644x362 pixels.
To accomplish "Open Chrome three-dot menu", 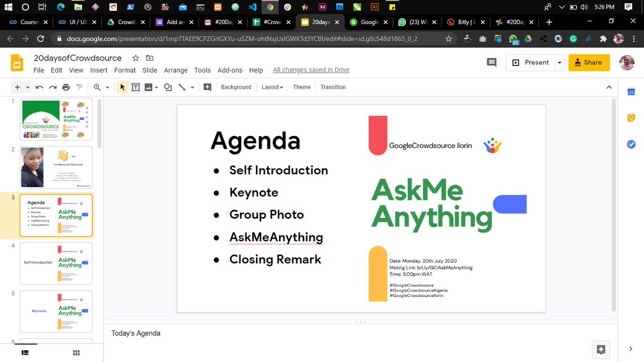I will [633, 39].
